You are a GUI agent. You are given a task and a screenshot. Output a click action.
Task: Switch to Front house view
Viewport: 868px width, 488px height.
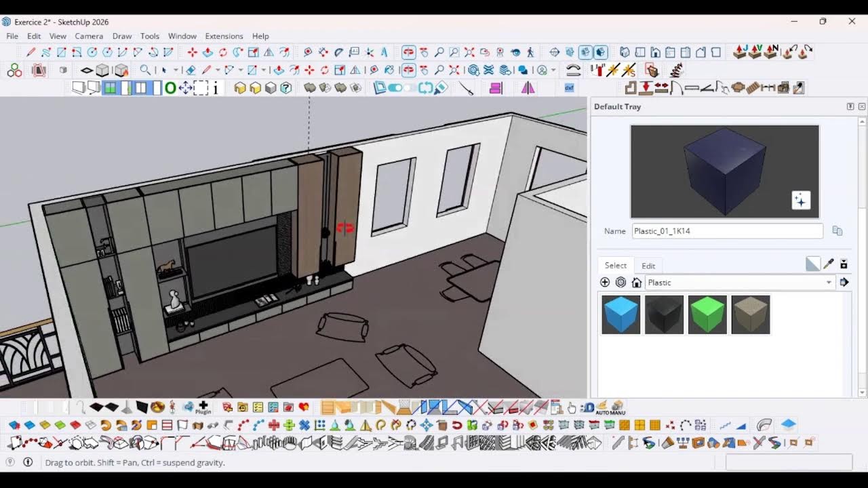click(655, 52)
